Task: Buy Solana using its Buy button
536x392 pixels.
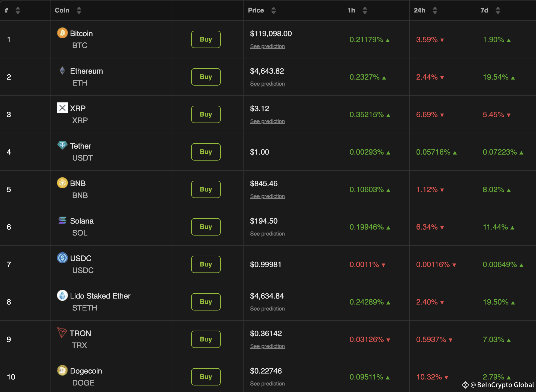Action: click(x=206, y=227)
